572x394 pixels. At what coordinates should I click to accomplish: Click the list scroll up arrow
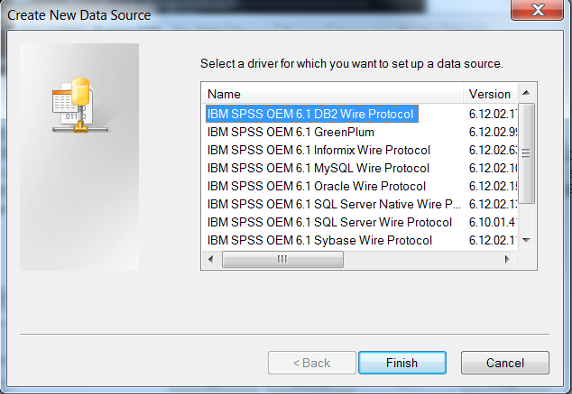[x=526, y=93]
